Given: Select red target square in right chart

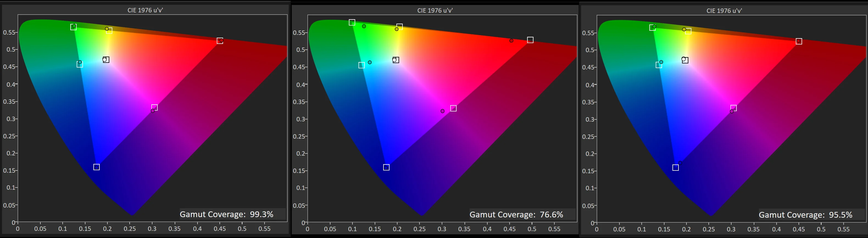Looking at the screenshot, I should (799, 41).
